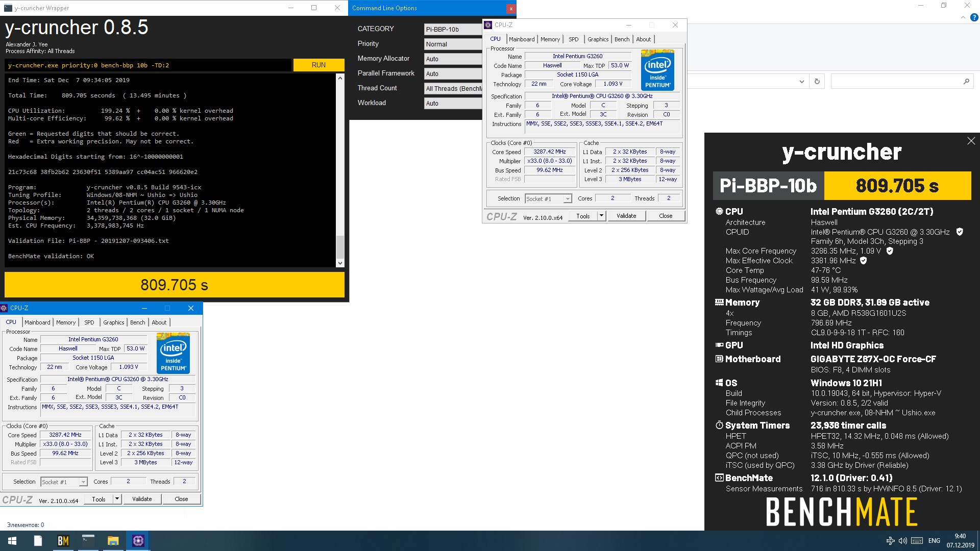The width and height of the screenshot is (980, 551).
Task: Open the Priority dropdown set to Normal
Action: pyautogui.click(x=453, y=44)
